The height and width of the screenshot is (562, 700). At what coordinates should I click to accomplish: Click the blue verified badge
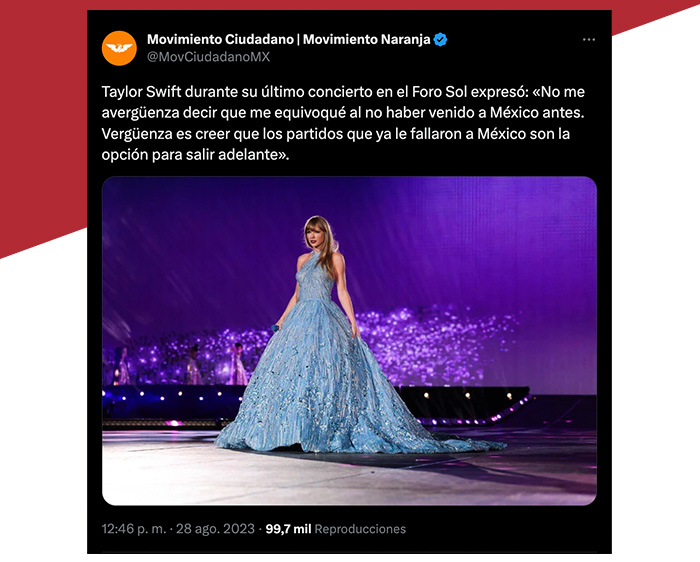click(440, 40)
